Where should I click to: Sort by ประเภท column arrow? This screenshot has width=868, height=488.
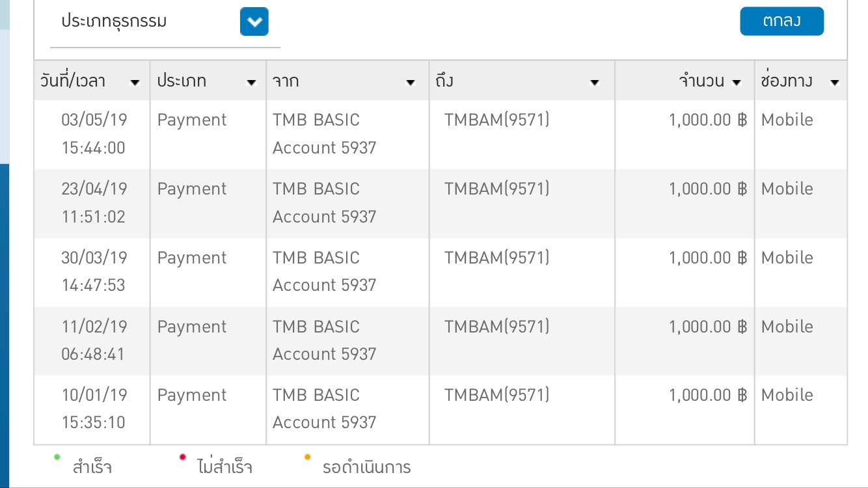click(251, 83)
